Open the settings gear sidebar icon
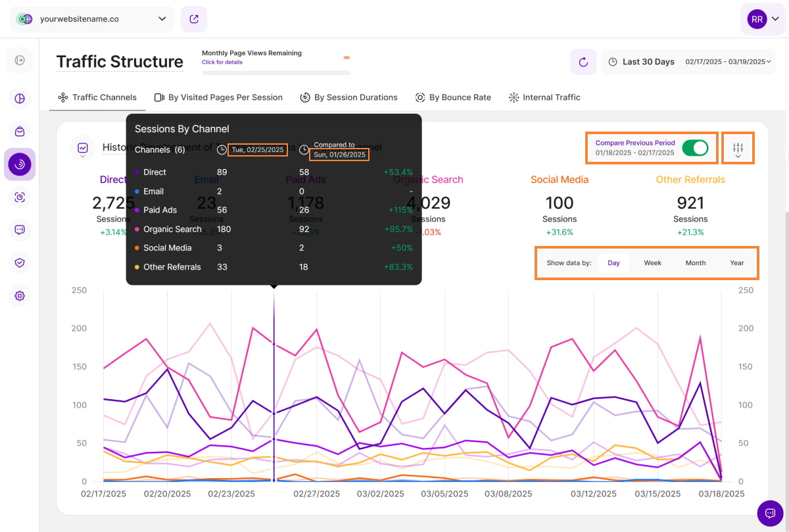Image resolution: width=789 pixels, height=532 pixels. point(20,296)
